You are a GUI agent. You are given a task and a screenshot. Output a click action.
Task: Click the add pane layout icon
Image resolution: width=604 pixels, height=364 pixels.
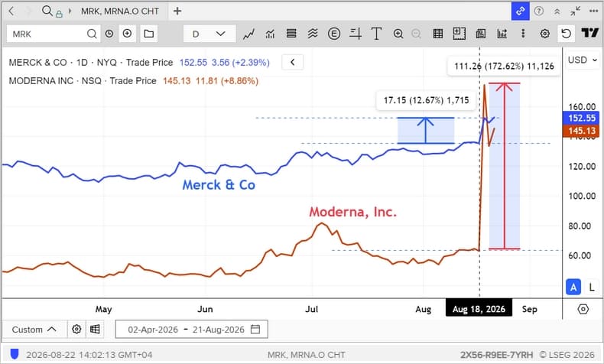(459, 34)
